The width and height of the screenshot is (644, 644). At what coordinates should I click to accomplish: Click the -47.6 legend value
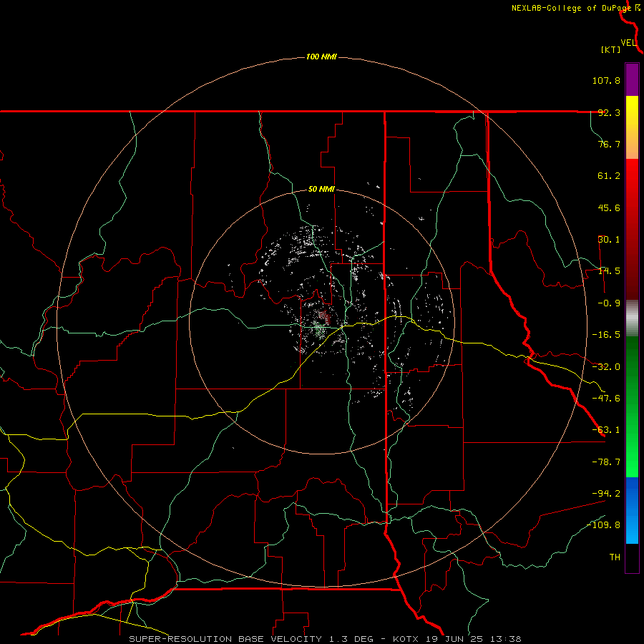pyautogui.click(x=606, y=399)
